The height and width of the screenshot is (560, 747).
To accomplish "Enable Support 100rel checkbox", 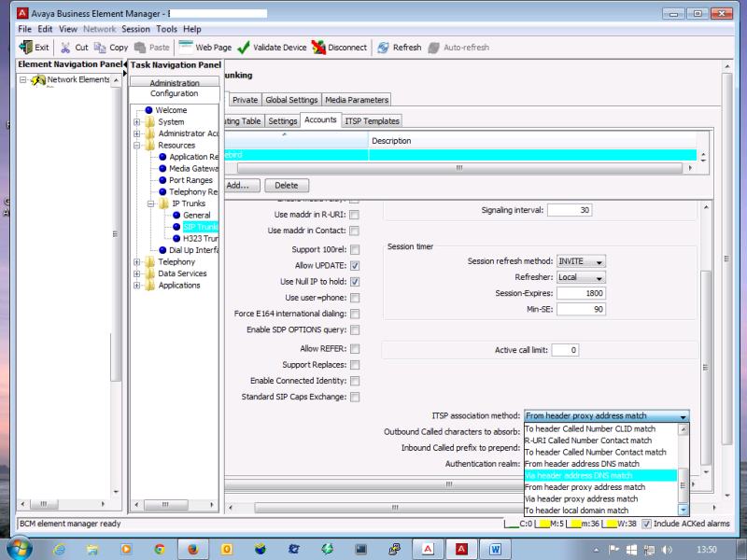I will pos(355,249).
